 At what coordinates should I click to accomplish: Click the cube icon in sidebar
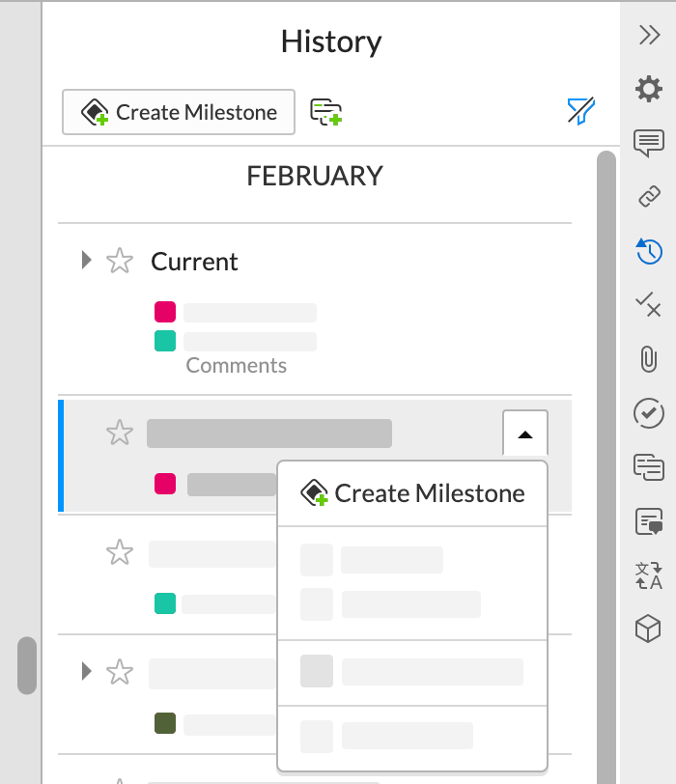click(647, 630)
